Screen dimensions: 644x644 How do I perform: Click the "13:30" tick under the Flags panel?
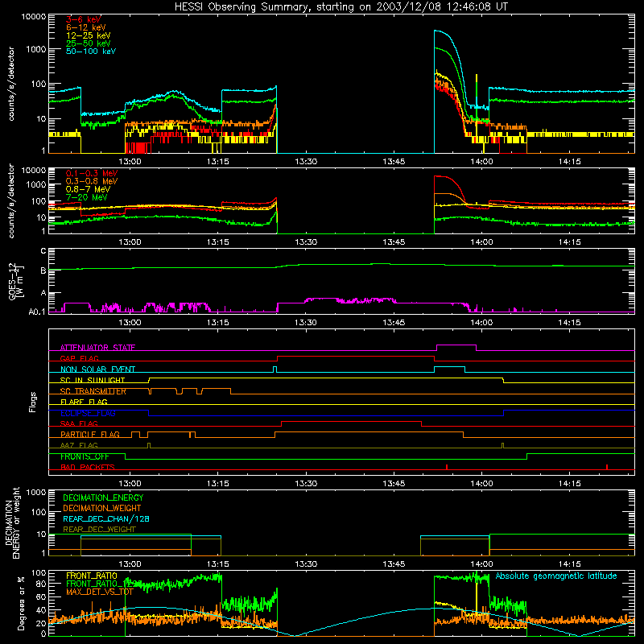click(x=306, y=484)
